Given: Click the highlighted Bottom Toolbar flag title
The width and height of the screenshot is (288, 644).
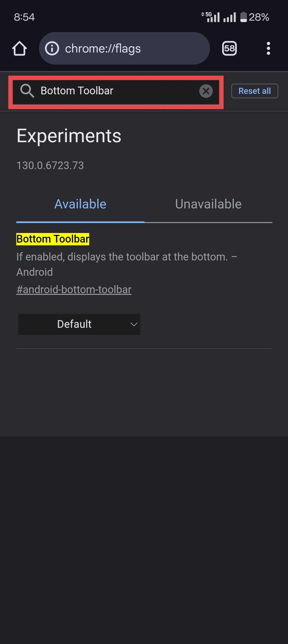Looking at the screenshot, I should pyautogui.click(x=53, y=239).
